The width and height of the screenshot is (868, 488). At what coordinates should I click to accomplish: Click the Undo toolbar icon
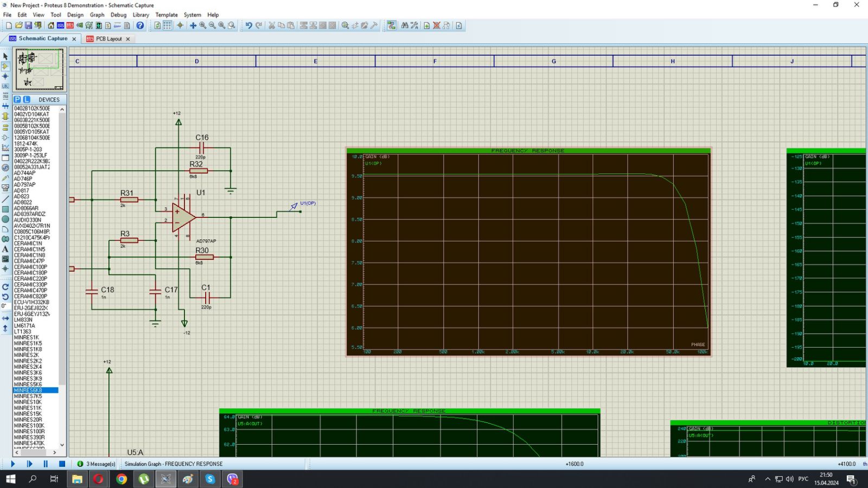[248, 25]
